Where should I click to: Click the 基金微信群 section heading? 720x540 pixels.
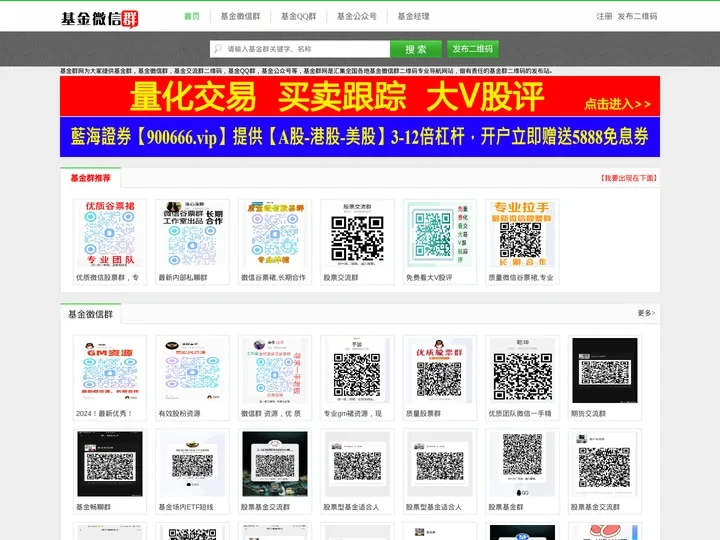[90, 314]
